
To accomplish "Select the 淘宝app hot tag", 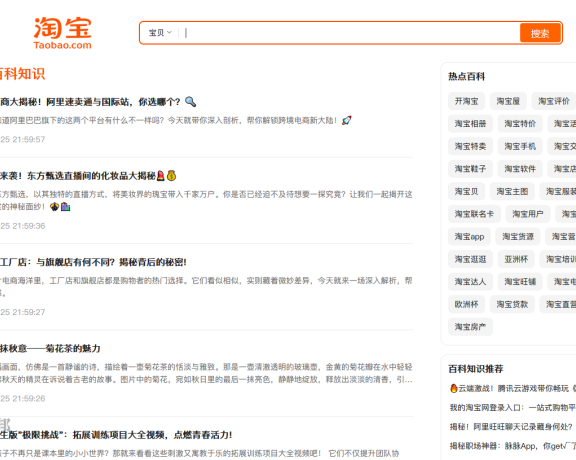I will tap(469, 237).
